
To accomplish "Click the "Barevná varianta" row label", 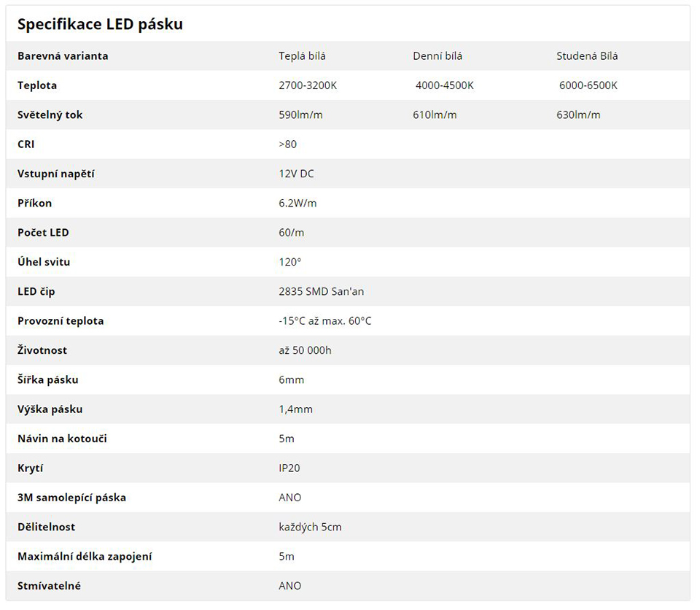I will 63,56.
